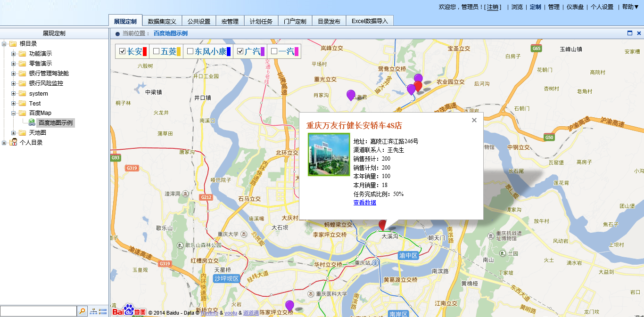This screenshot has width=644, height=317.
Task: Select 银行管理驾驶舱 folder label
Action: pos(49,73)
